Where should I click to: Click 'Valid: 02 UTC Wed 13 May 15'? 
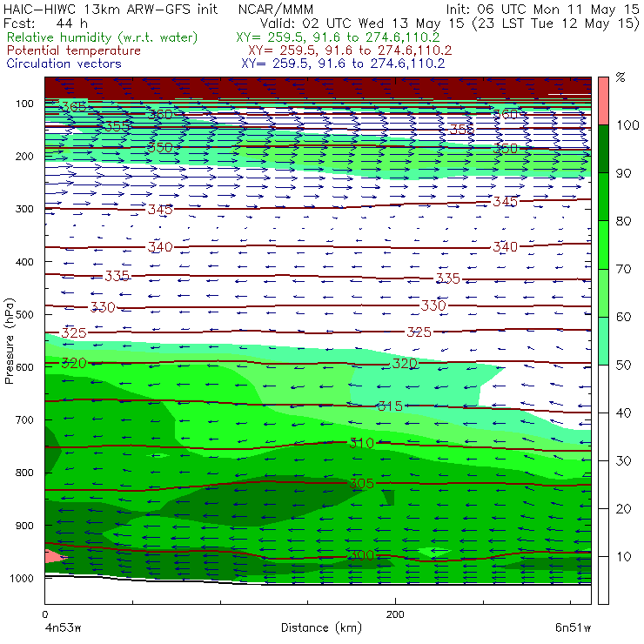[x=363, y=23]
